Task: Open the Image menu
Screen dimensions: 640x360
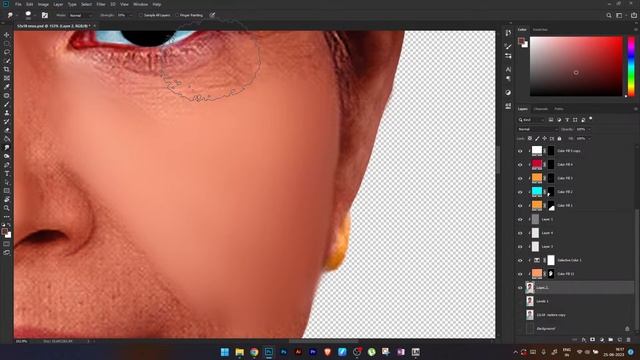Action: tap(43, 4)
